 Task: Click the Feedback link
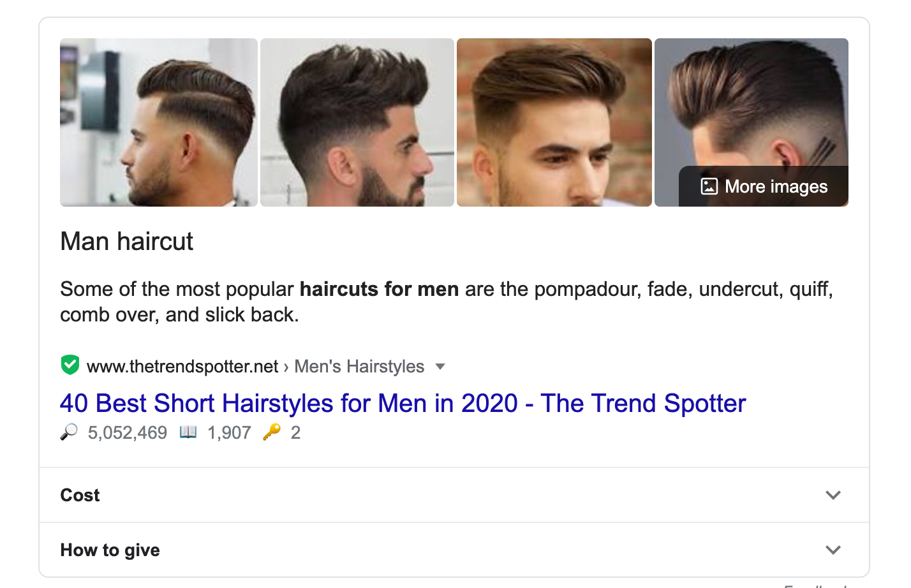point(811,584)
